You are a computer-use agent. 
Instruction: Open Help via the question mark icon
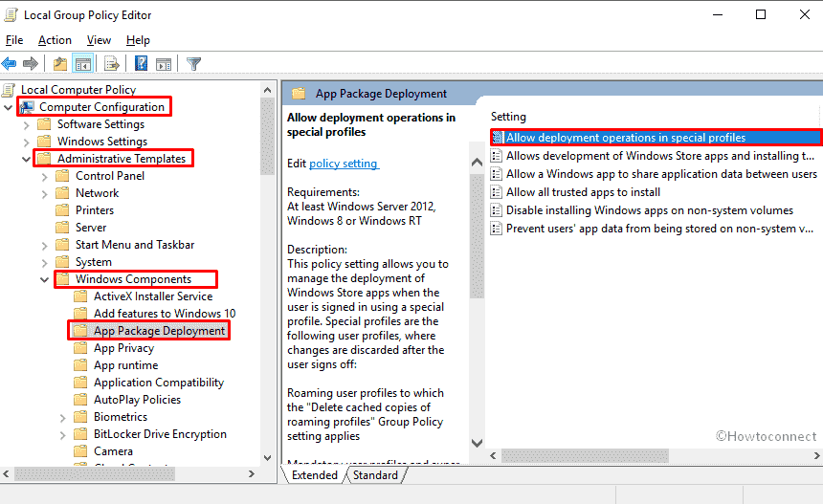[x=142, y=64]
